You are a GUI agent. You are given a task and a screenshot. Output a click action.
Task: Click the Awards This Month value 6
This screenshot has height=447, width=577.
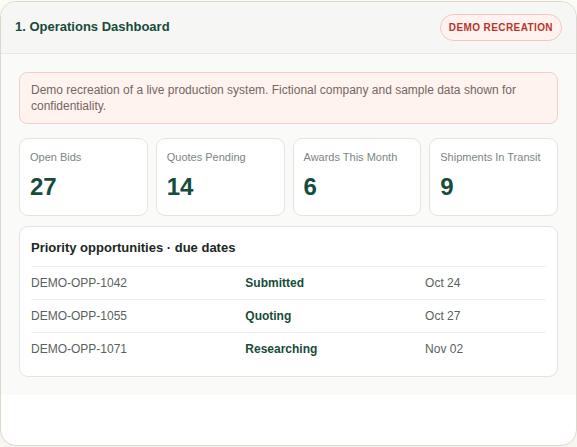[310, 187]
